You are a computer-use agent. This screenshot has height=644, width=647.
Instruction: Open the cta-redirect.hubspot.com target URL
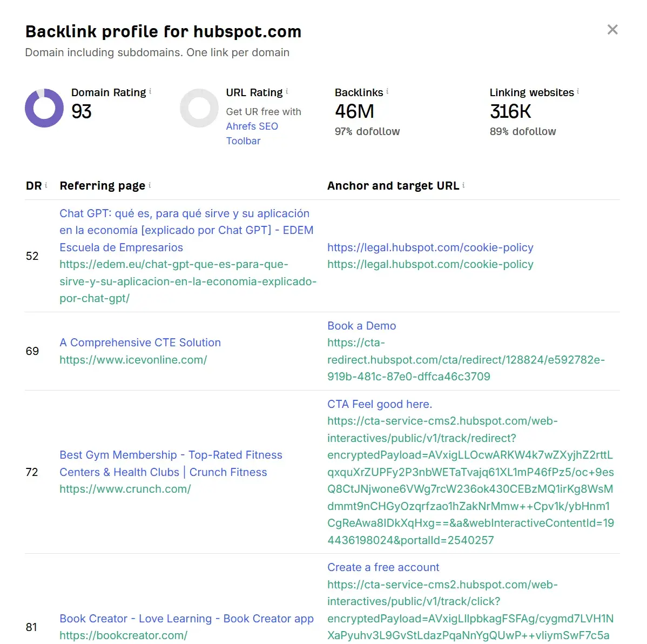(466, 359)
